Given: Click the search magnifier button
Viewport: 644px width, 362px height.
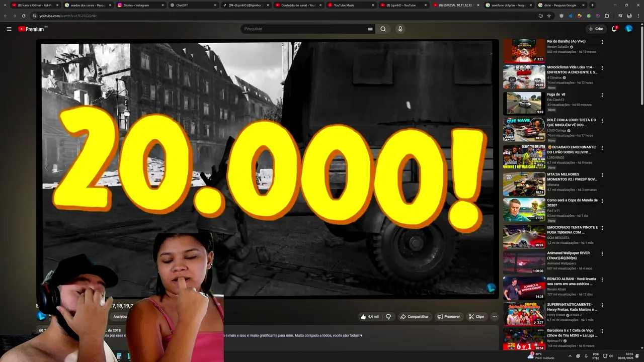Looking at the screenshot, I should click(383, 29).
